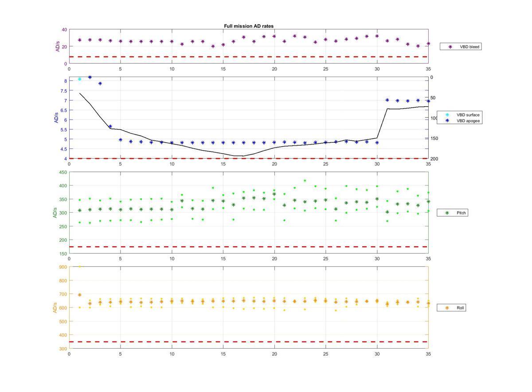Click the '150' tick label on pitch plot
This screenshot has height=392, width=532.
click(63, 254)
